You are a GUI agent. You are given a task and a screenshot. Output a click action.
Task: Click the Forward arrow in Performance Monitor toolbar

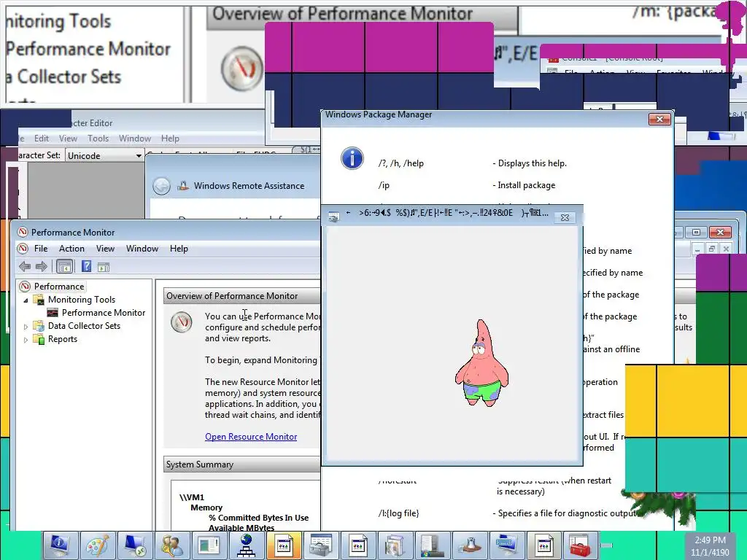42,267
